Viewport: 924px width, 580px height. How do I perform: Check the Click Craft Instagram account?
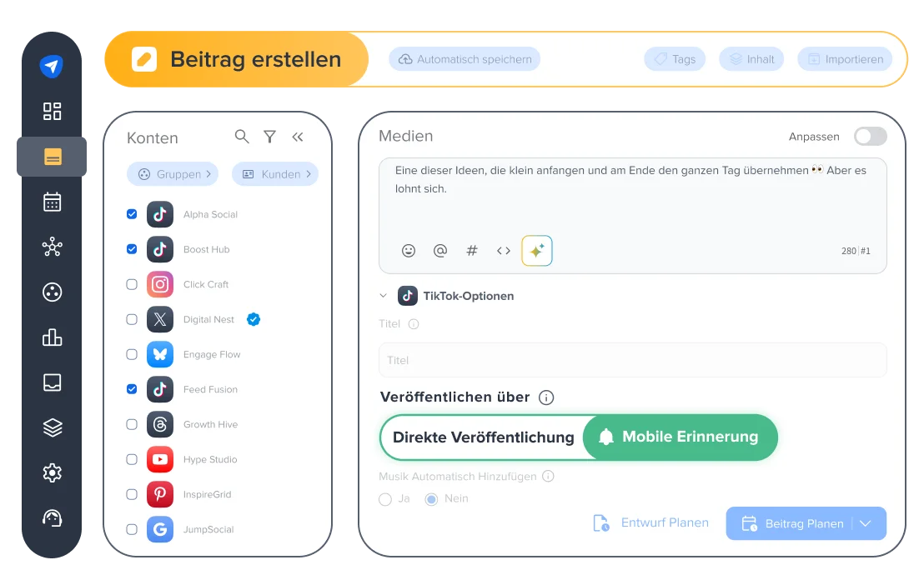pyautogui.click(x=132, y=284)
